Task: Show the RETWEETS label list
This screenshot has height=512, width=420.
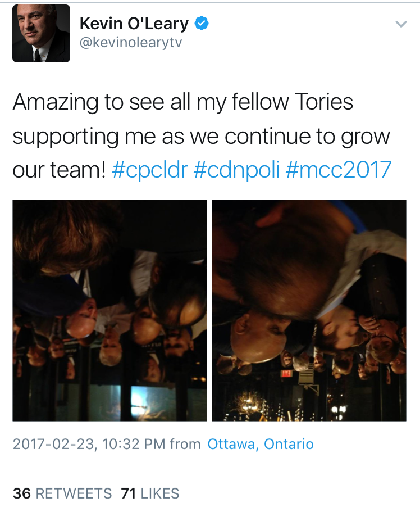Action: coord(74,493)
